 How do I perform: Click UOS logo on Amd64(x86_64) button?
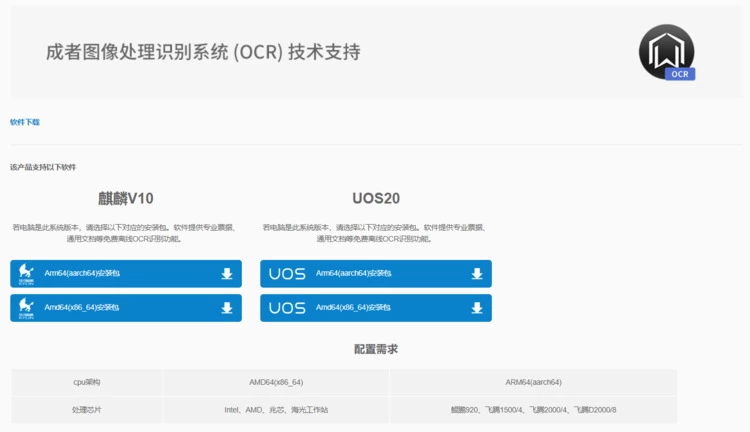pos(287,308)
